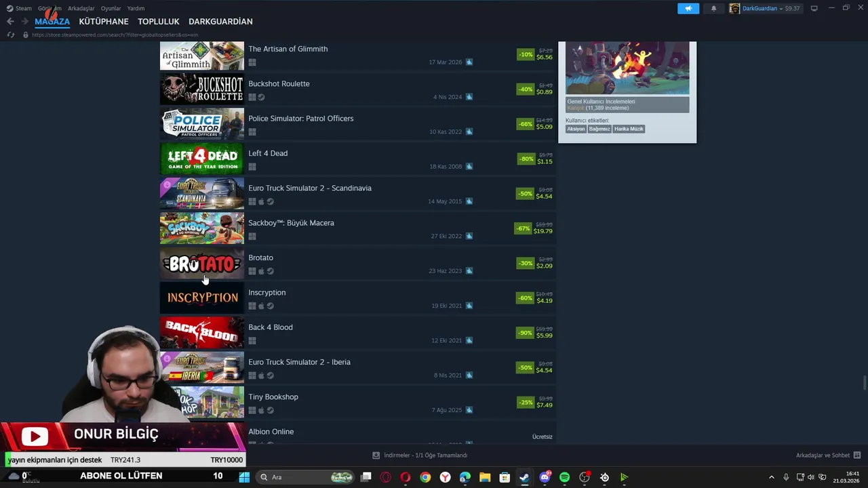868x488 pixels.
Task: Click Left 4 Dead's review thumbs-up icon
Action: (469, 167)
